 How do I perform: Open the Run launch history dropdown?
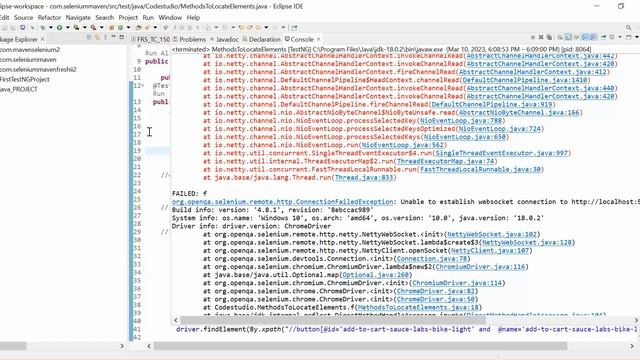68,27
